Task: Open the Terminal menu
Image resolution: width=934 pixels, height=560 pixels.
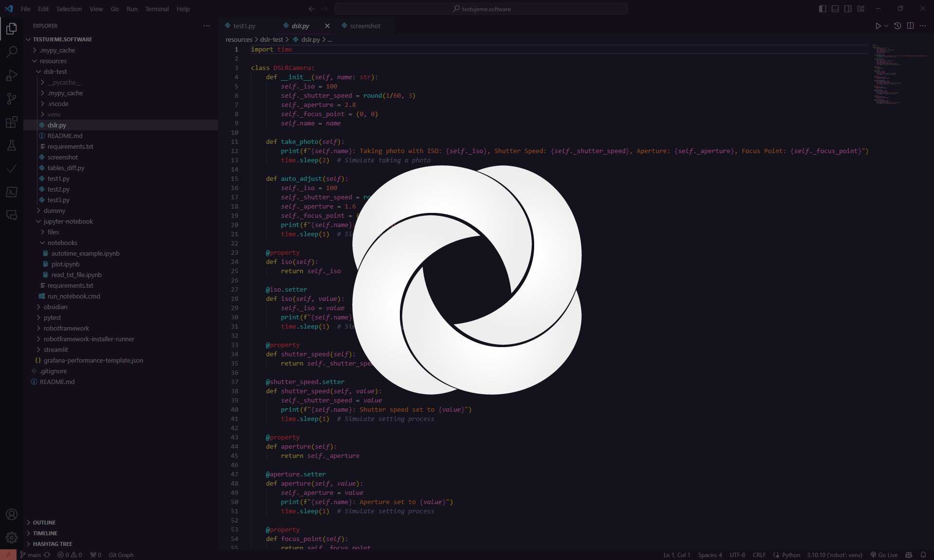Action: coord(157,9)
